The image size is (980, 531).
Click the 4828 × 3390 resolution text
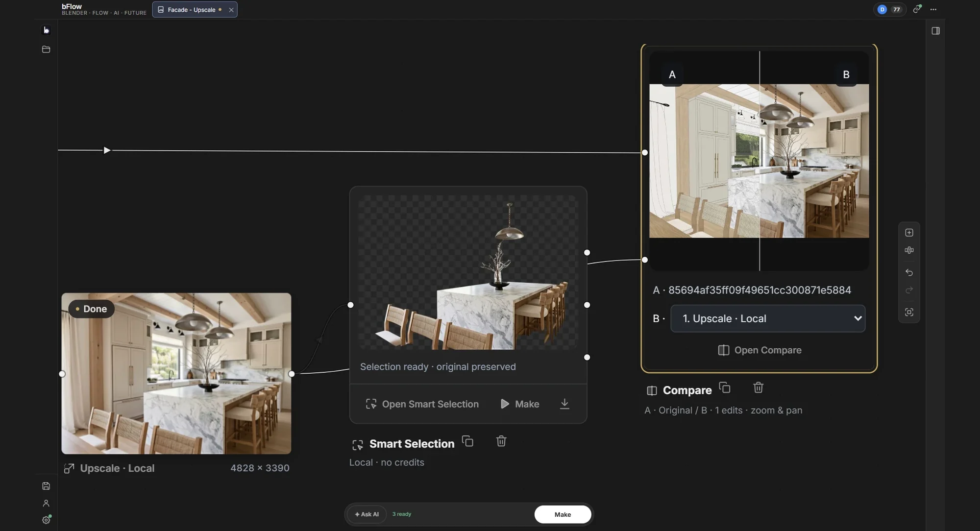coord(260,468)
